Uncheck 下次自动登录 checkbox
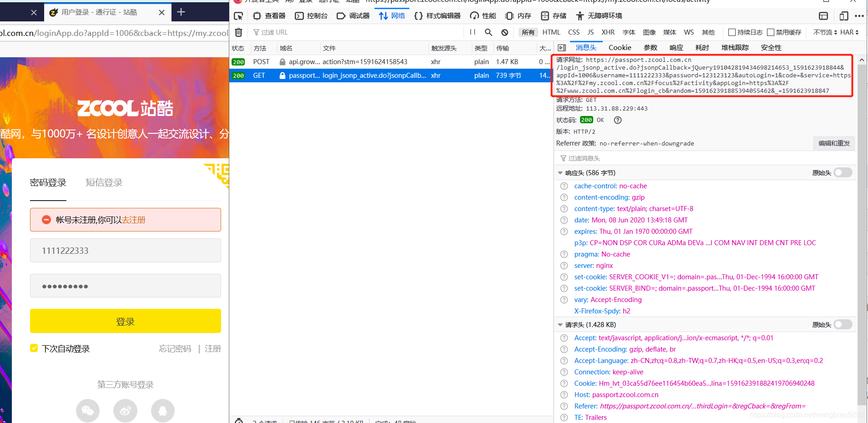868x423 pixels. coord(34,348)
